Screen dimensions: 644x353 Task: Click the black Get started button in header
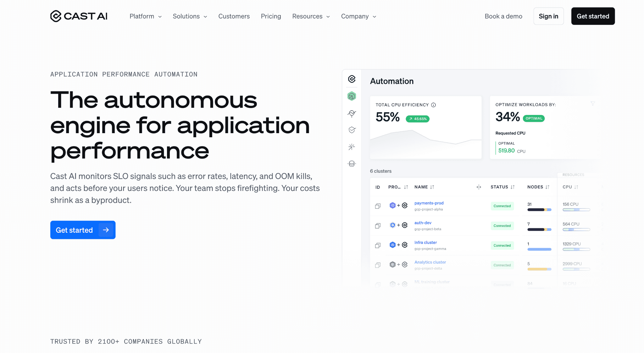(593, 16)
